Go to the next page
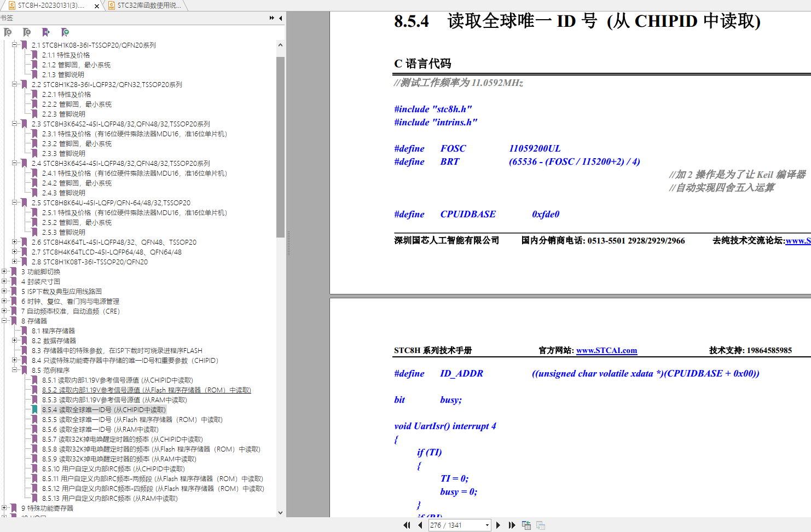 (x=498, y=525)
